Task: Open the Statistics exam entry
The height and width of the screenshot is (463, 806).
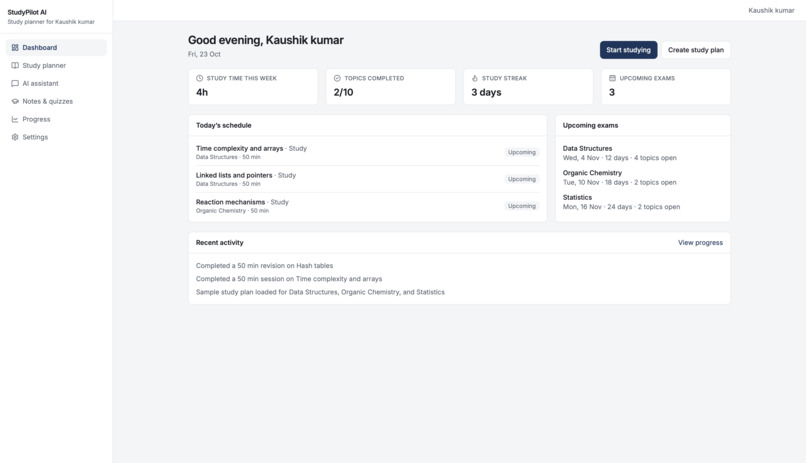Action: [x=643, y=202]
